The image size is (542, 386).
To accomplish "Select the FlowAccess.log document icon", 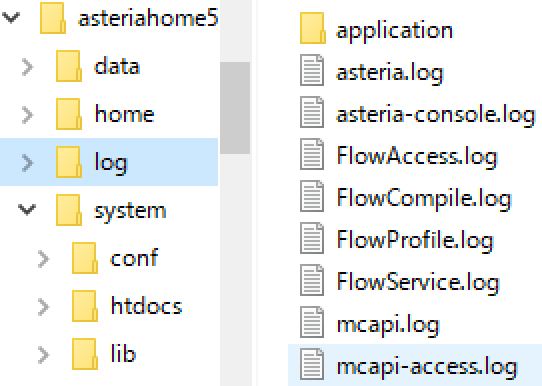I will click(x=312, y=154).
